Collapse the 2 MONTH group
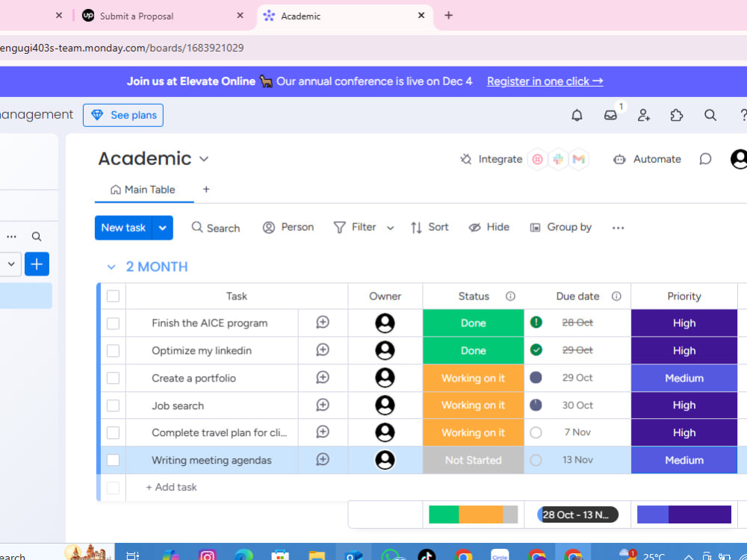747x560 pixels. (x=111, y=267)
